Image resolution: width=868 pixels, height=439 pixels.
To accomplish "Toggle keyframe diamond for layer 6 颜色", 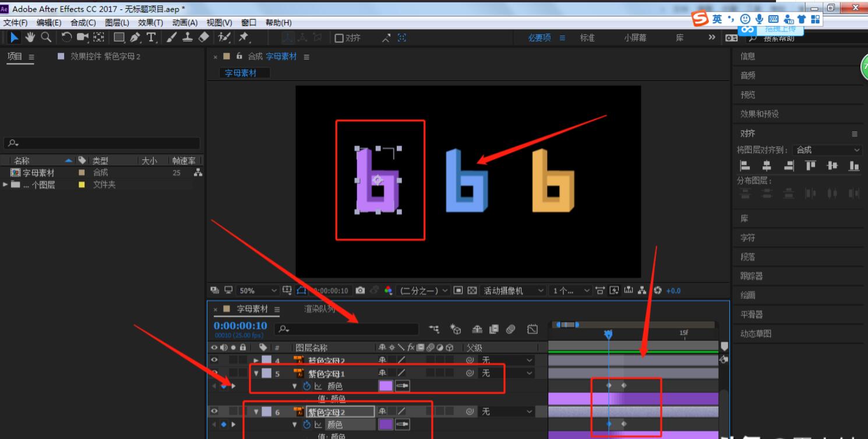I will click(224, 424).
